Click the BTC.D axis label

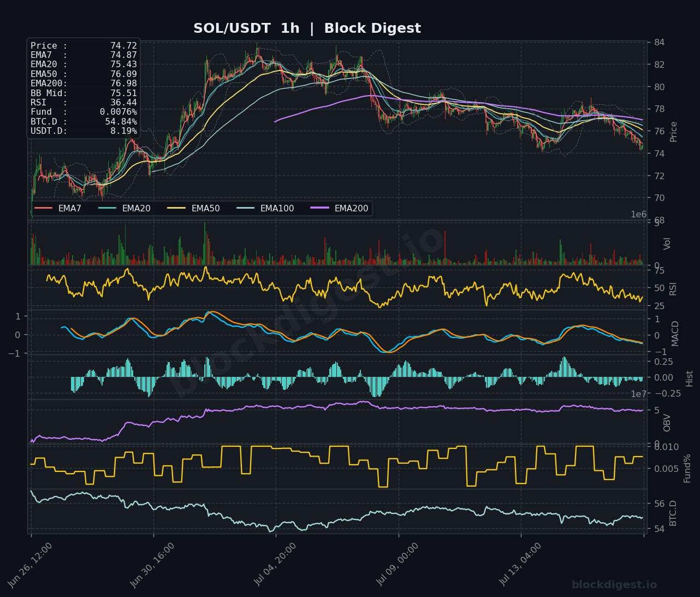pyautogui.click(x=673, y=513)
